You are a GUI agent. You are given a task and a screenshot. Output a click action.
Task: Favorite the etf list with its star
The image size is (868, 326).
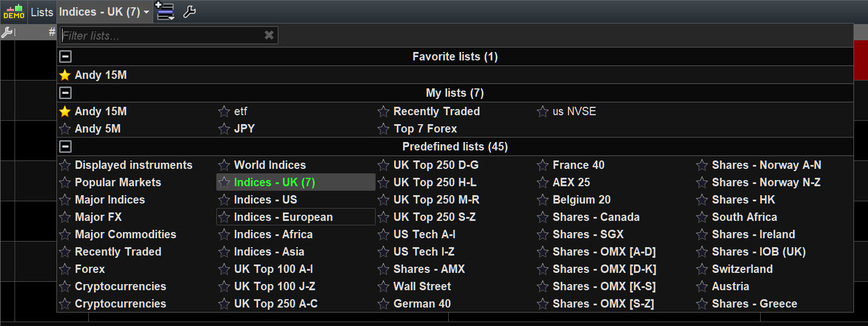pos(224,112)
